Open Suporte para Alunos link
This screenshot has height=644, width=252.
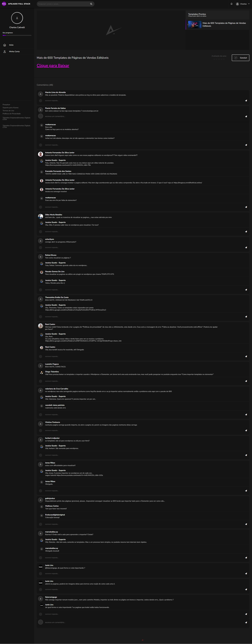[x=10, y=108]
